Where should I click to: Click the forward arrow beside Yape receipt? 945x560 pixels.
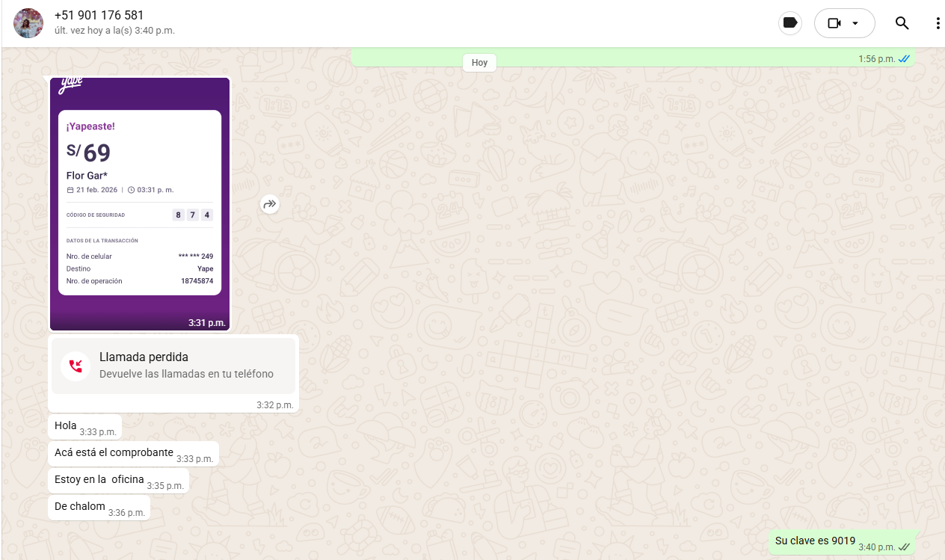270,204
